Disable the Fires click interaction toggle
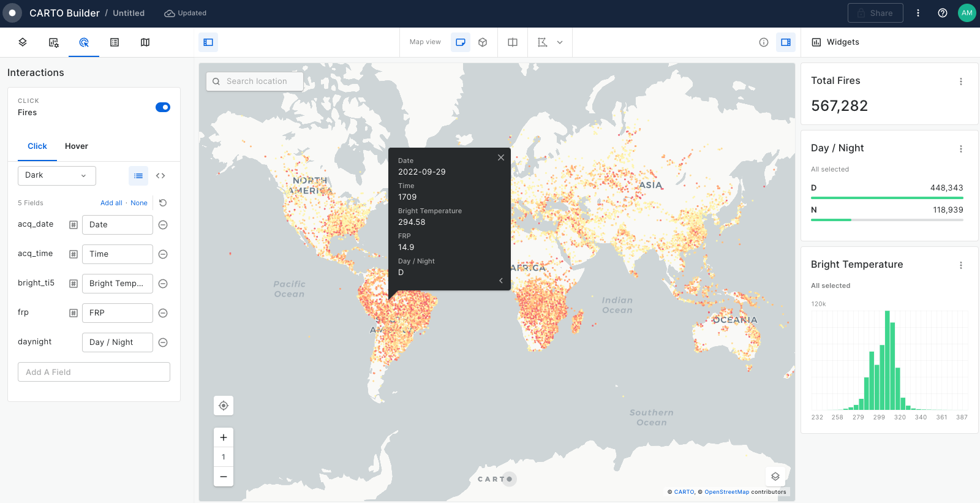This screenshot has width=980, height=503. click(163, 107)
